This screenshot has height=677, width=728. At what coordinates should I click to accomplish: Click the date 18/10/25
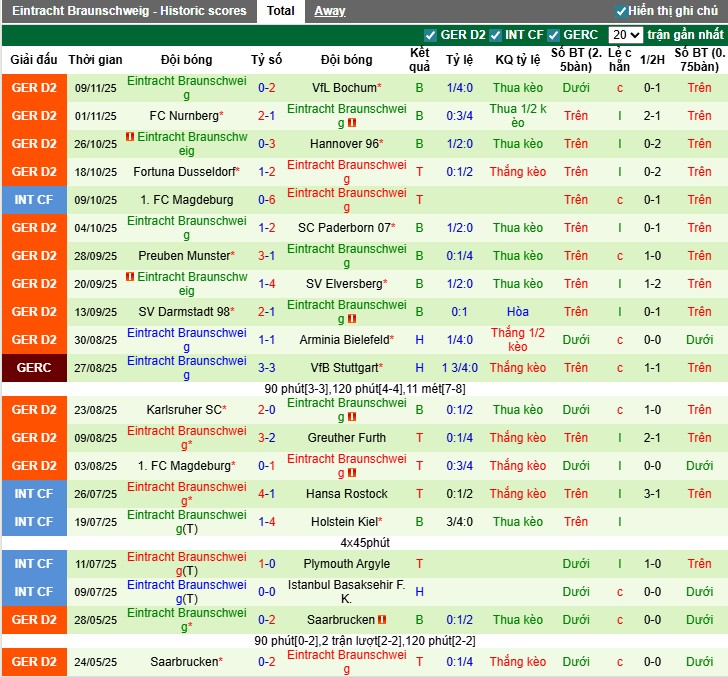coord(96,172)
